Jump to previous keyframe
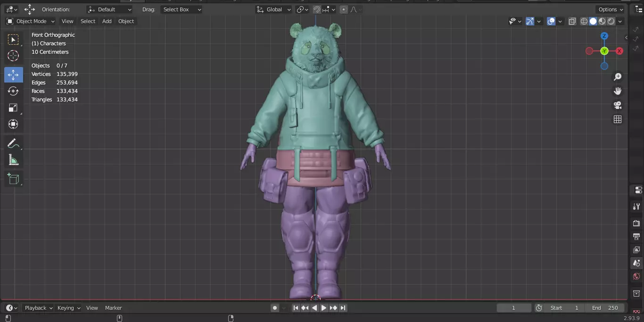The height and width of the screenshot is (322, 644). pyautogui.click(x=305, y=308)
